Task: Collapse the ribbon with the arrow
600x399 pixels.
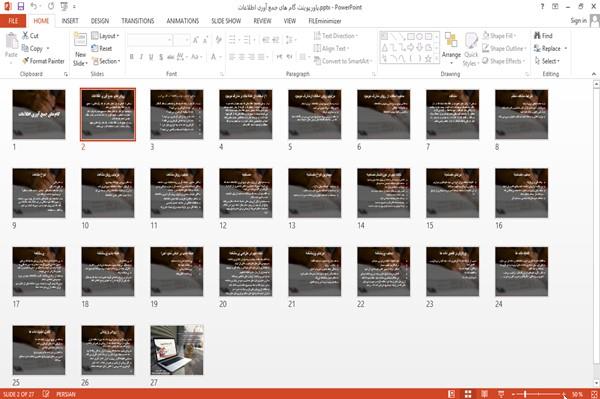Action: [x=593, y=74]
